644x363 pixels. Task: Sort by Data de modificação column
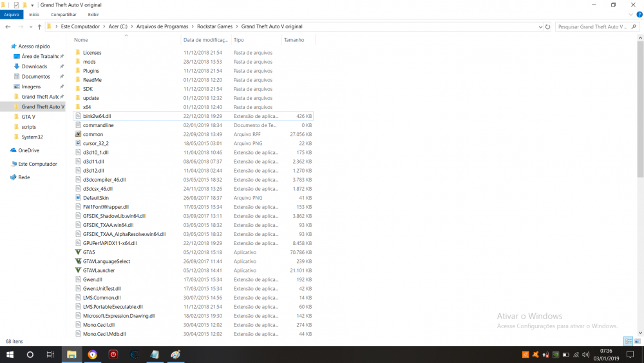[206, 40]
